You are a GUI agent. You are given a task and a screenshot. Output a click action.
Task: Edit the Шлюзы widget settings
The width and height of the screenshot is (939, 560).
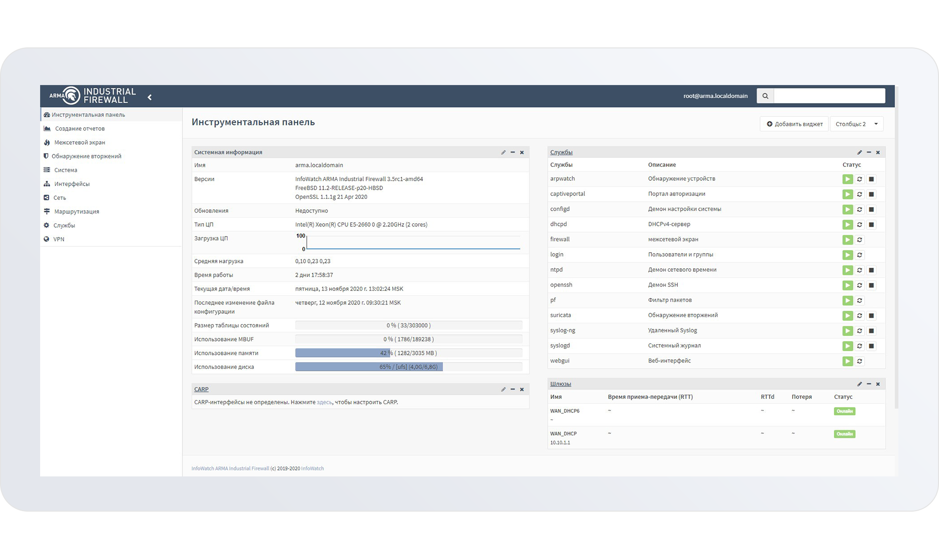(x=859, y=384)
